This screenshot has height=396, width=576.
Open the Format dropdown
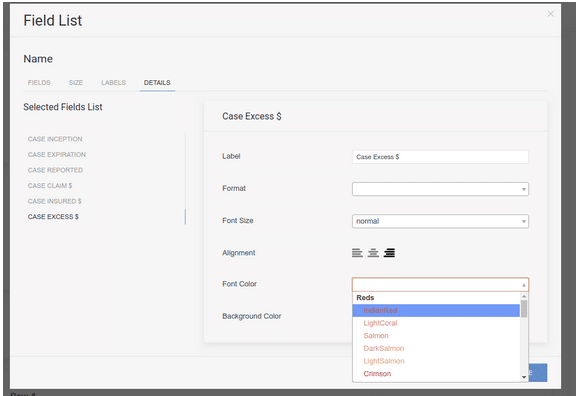tap(440, 189)
